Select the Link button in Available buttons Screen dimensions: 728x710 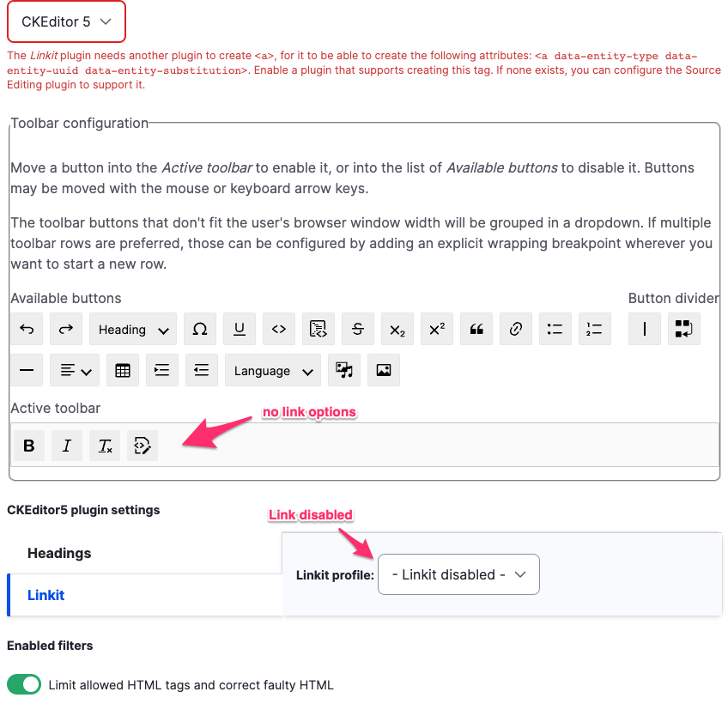(515, 329)
